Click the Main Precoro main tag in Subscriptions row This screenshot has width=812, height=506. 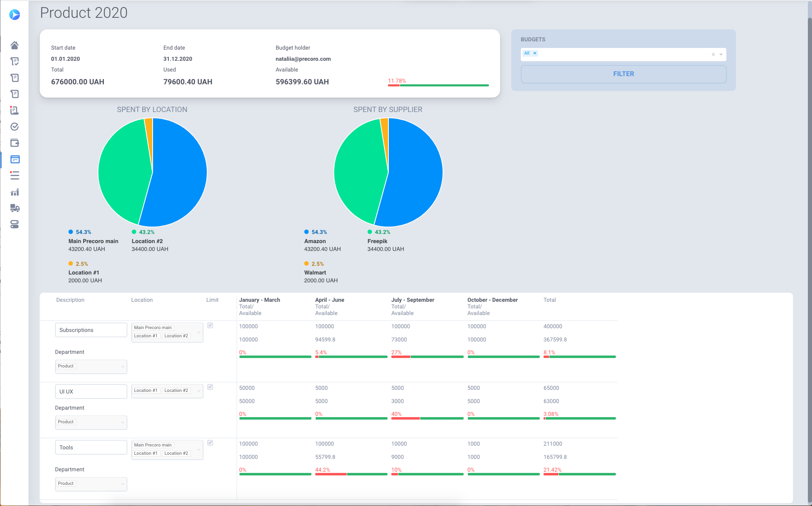pos(153,327)
